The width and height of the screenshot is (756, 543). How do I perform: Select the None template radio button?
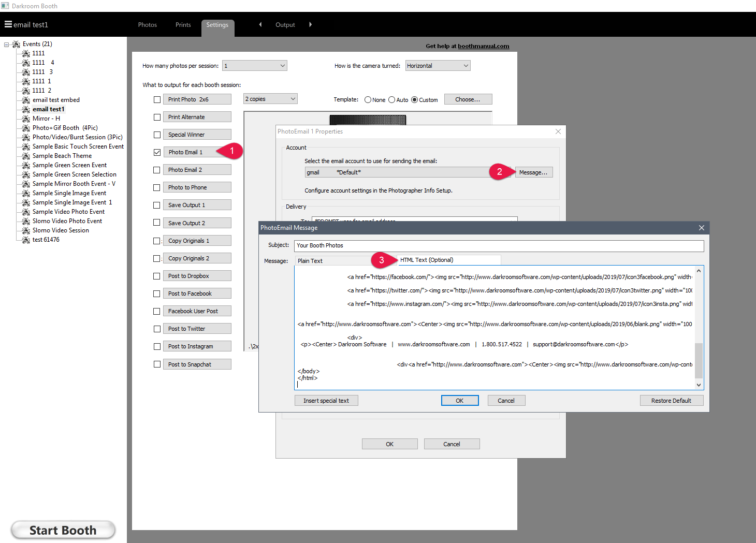368,100
